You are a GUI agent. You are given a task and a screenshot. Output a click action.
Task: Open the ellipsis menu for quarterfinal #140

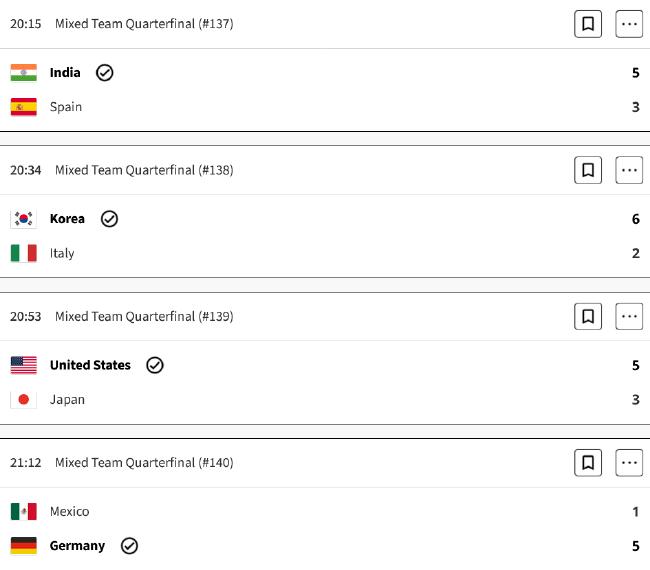pyautogui.click(x=629, y=463)
